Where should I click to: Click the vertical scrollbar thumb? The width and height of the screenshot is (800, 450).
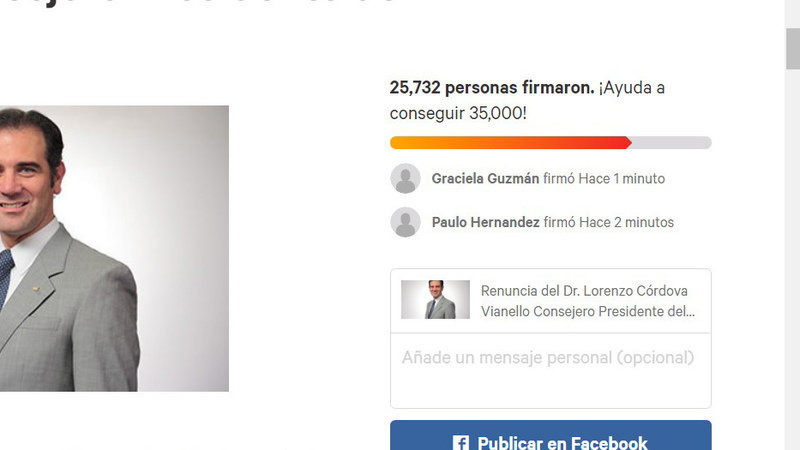click(792, 49)
